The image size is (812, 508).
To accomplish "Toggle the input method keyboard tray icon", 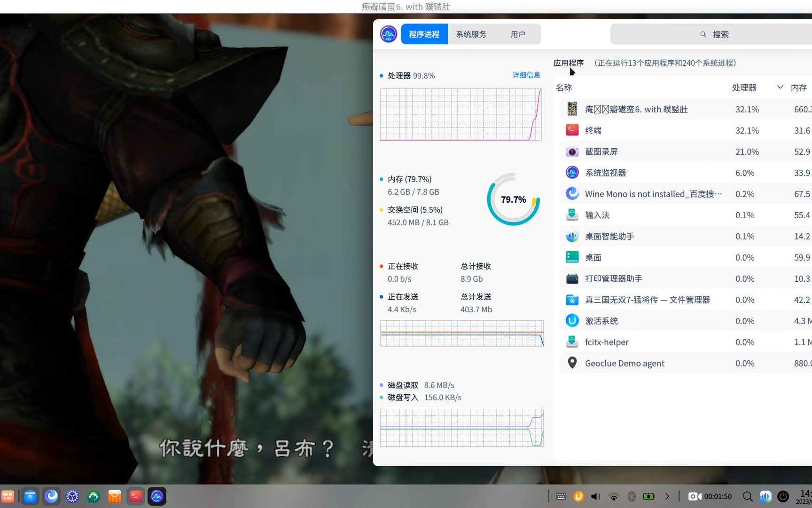I will pos(561,496).
